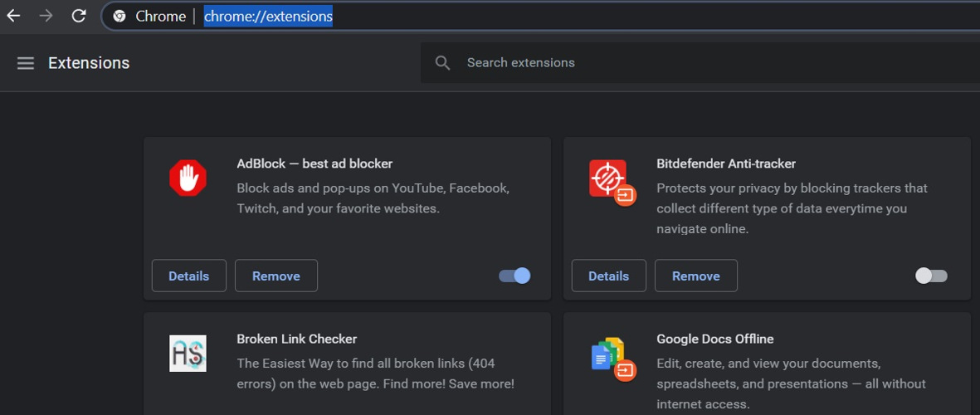The image size is (980, 415).
Task: Focus the Search extensions field
Action: tap(700, 62)
